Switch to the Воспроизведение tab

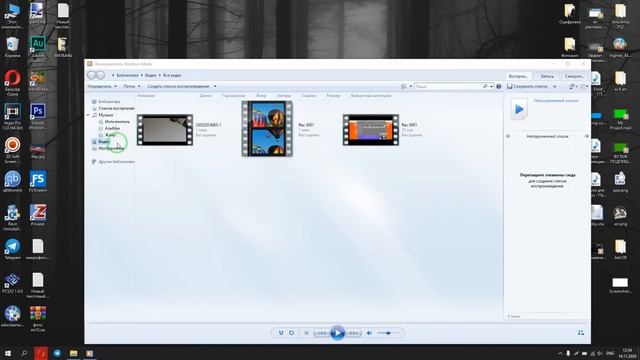(x=518, y=76)
